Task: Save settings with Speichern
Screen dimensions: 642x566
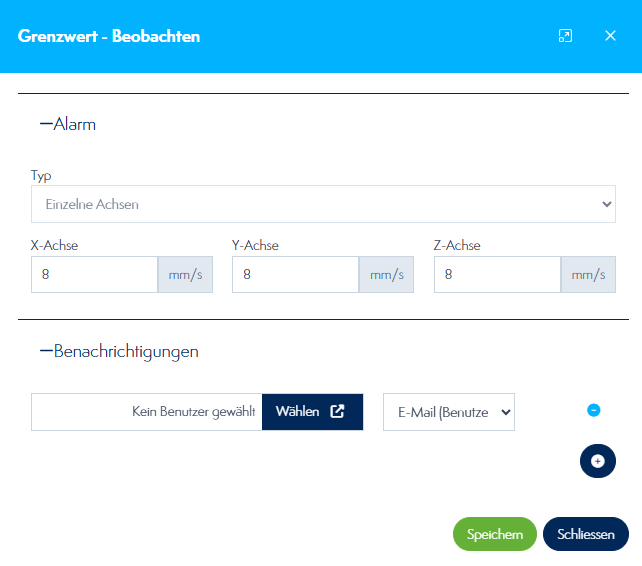Action: click(x=494, y=535)
